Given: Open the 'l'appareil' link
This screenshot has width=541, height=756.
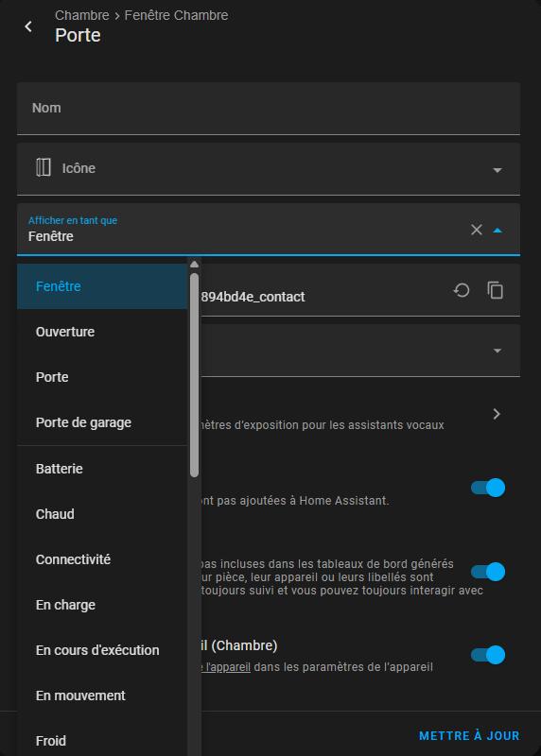Looking at the screenshot, I should (x=227, y=667).
